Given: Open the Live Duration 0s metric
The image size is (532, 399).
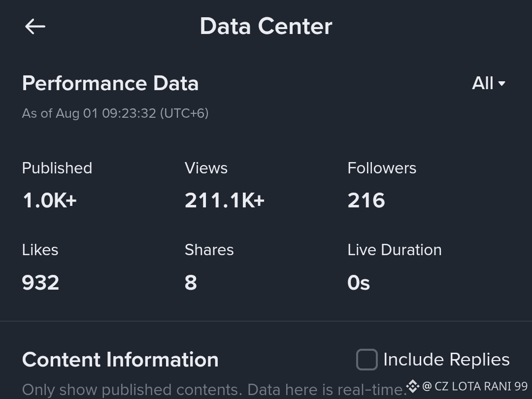Looking at the screenshot, I should (x=394, y=266).
